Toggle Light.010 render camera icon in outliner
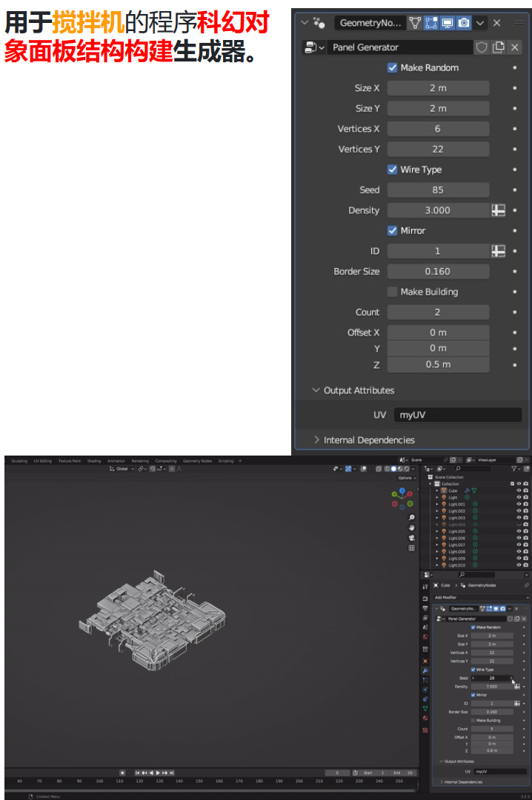The height and width of the screenshot is (800, 532). coord(526,565)
